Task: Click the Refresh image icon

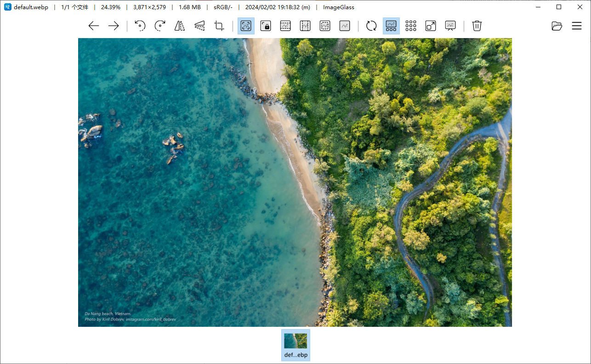Action: coord(371,26)
